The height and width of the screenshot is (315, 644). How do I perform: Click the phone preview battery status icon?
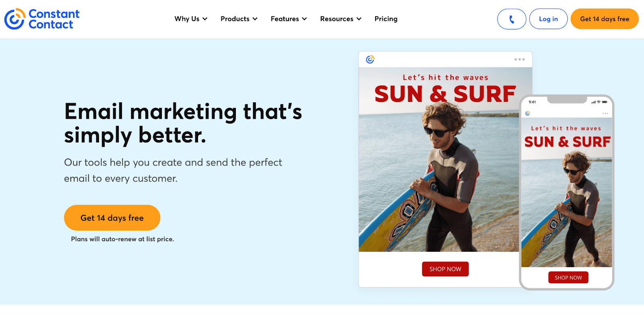(x=605, y=102)
